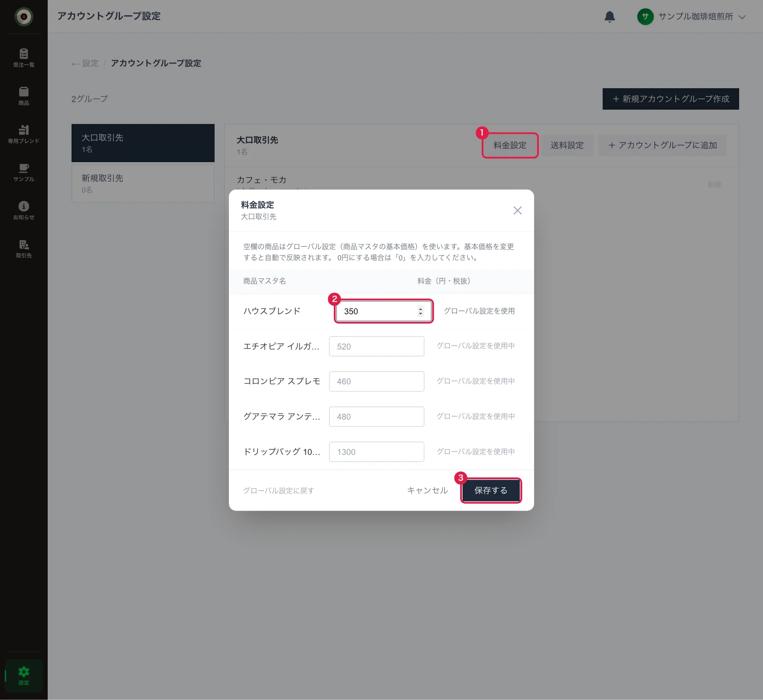Open notifications bell icon
Image resolution: width=763 pixels, height=700 pixels.
click(609, 17)
